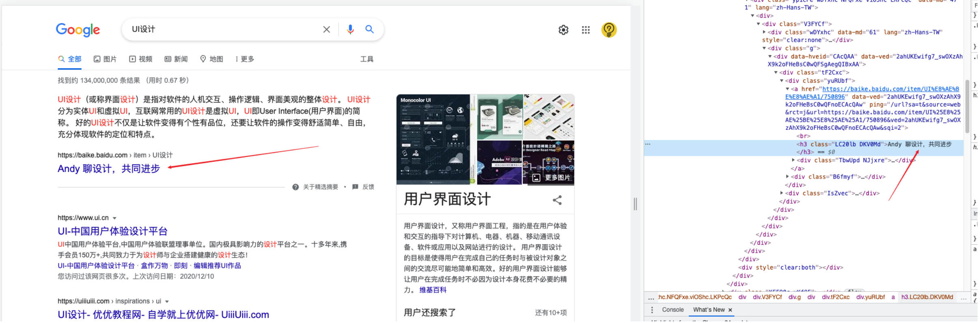The width and height of the screenshot is (980, 323).
Task: Click the Google logo
Action: pos(78,30)
